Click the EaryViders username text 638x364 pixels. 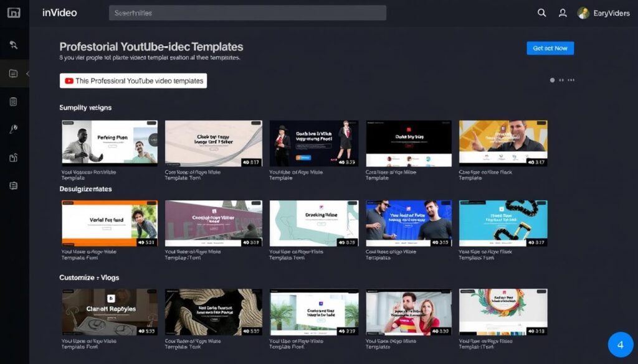tap(612, 13)
